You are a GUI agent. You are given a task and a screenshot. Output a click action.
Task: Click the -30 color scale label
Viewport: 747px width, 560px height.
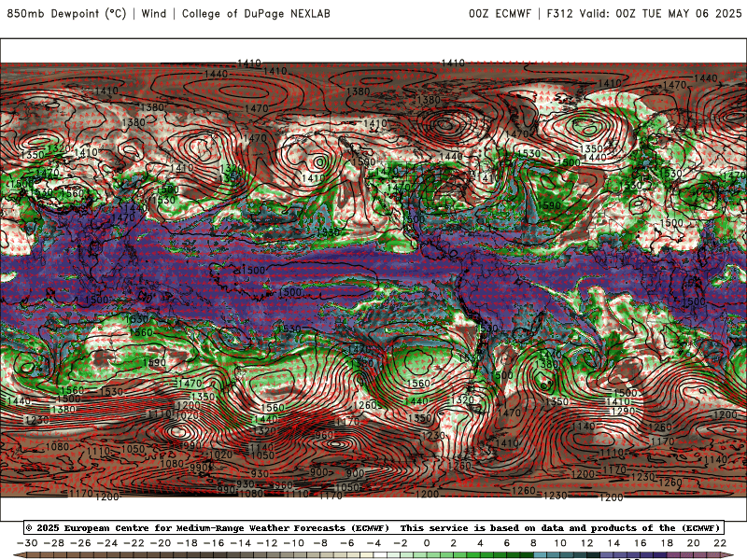click(x=27, y=543)
